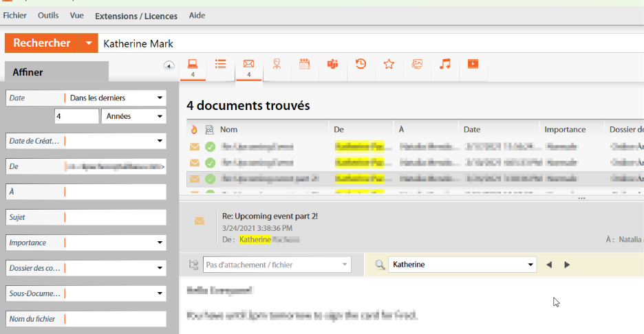Show Video results category
644x334 pixels.
[473, 65]
